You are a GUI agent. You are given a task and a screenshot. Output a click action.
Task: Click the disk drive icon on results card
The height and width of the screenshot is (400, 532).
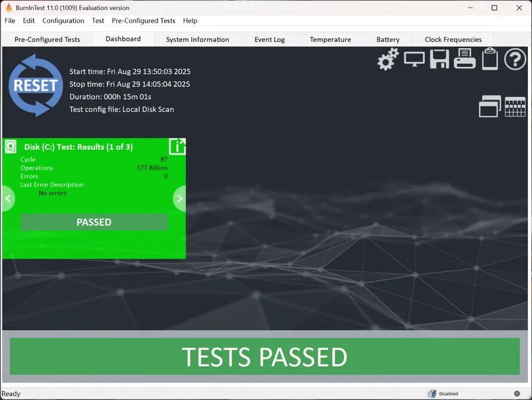point(11,147)
